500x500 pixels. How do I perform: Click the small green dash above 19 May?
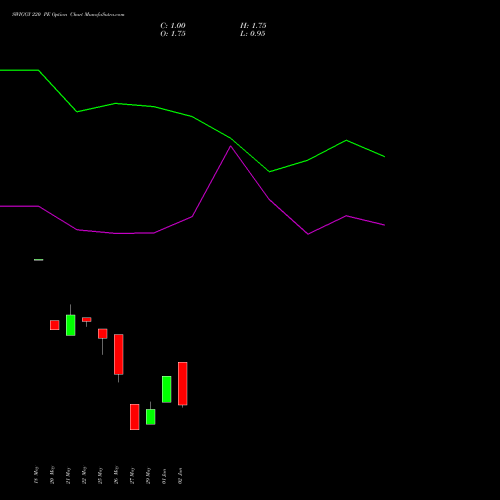(39, 260)
